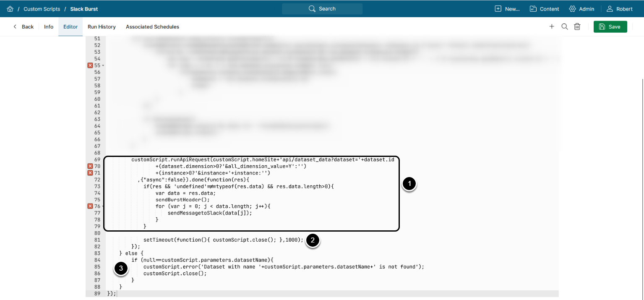Click 'customScript.runApiRequest' code on line 69
The height and width of the screenshot is (300, 644).
point(170,159)
